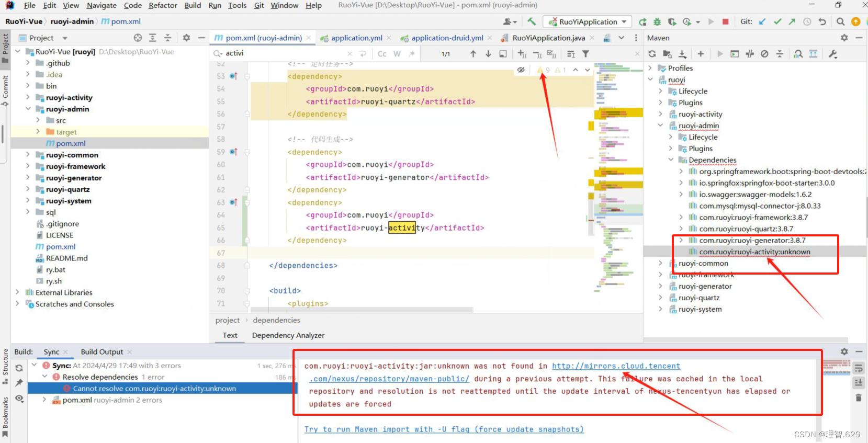Viewport: 868px width, 443px height.
Task: Commit changes using Git green checkmark
Action: pyautogui.click(x=777, y=22)
